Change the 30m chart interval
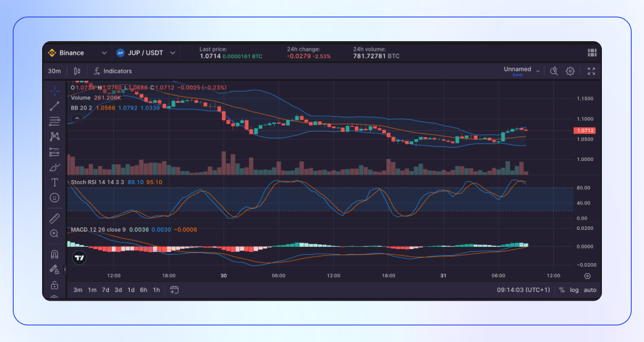644x342 pixels. tap(54, 71)
